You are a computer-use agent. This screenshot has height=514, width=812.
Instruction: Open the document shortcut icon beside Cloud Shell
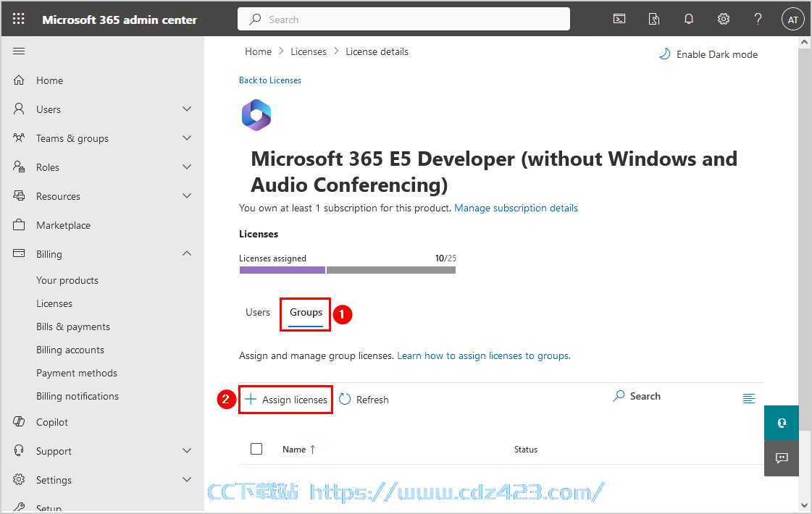click(x=654, y=19)
